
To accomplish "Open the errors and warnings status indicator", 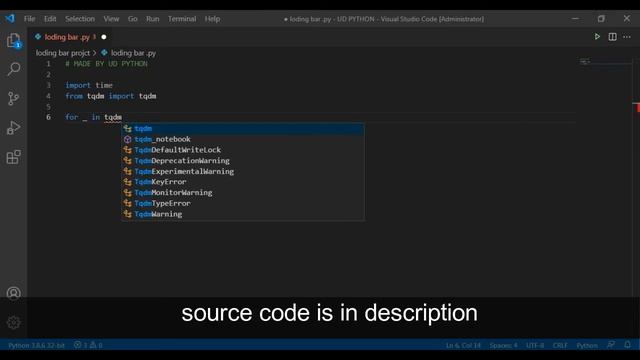I will click(x=88, y=345).
